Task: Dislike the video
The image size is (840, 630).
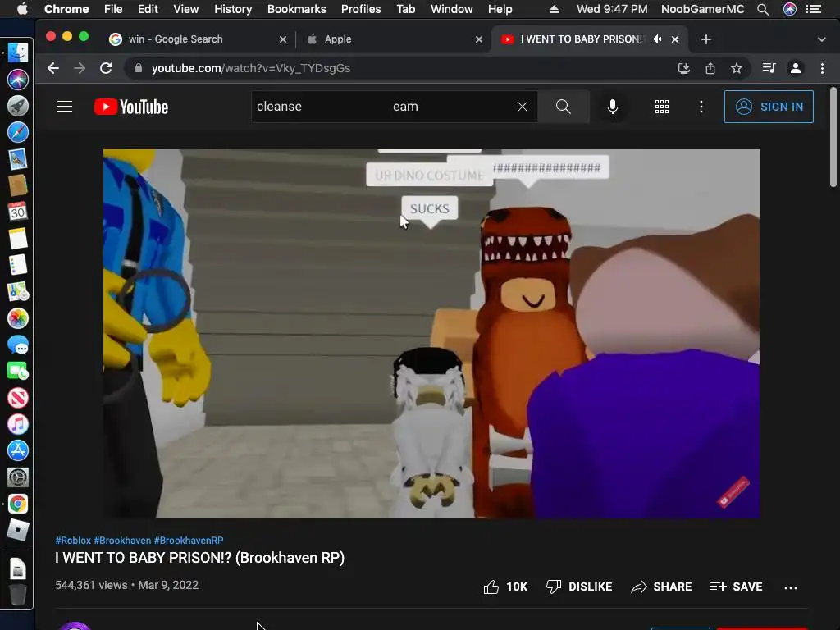Action: [579, 587]
